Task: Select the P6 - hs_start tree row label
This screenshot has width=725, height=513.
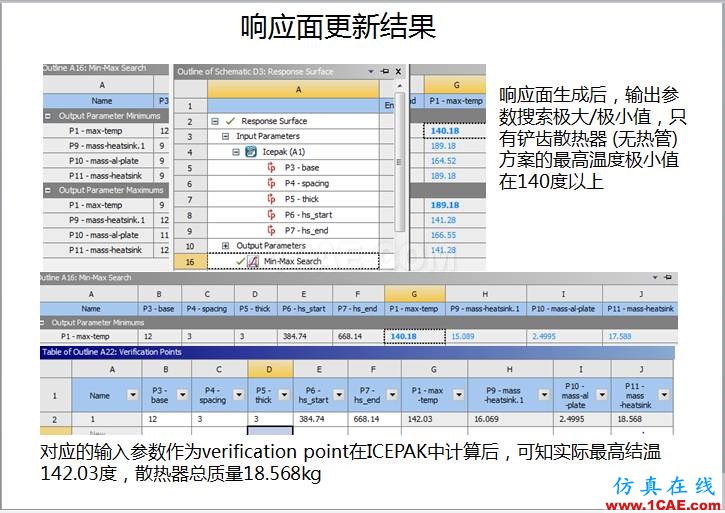Action: [308, 215]
